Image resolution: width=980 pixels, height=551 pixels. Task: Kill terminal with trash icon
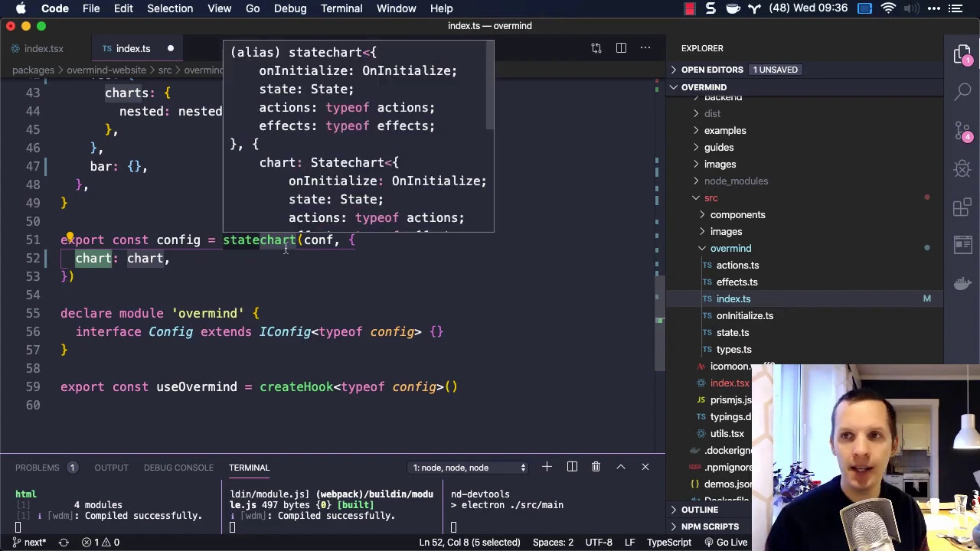coord(596,467)
